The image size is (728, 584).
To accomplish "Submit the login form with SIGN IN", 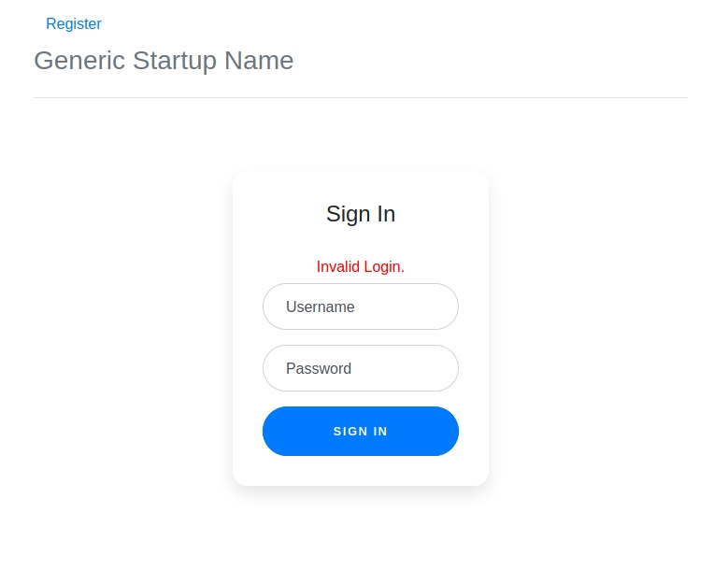I will click(361, 431).
